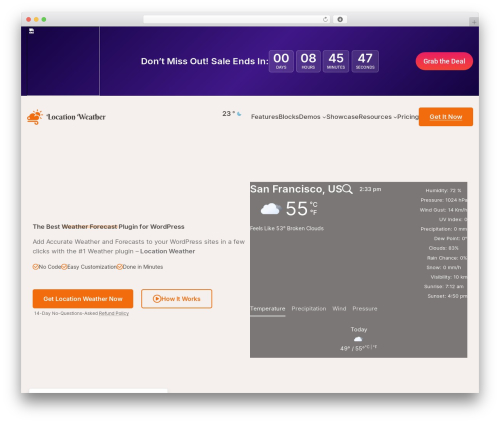This screenshot has width=500, height=423.
Task: Switch temperature unit to °F
Action: click(313, 212)
